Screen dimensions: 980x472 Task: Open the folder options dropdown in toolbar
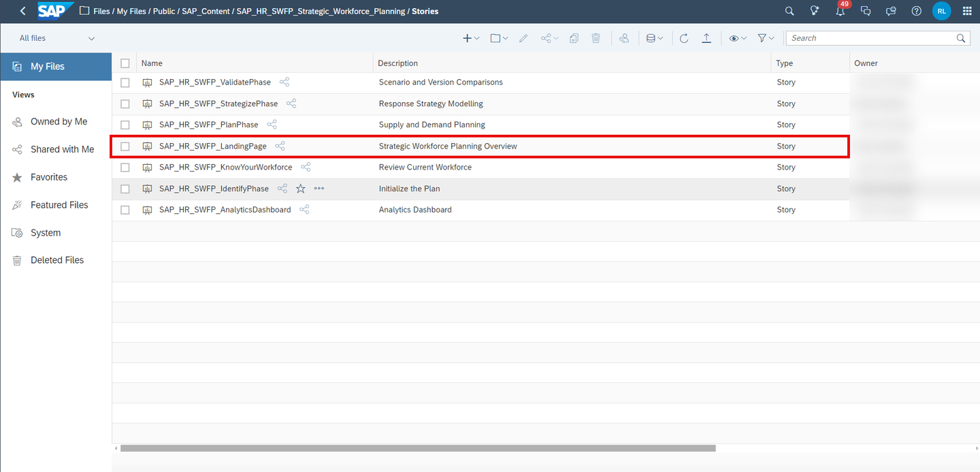(500, 38)
